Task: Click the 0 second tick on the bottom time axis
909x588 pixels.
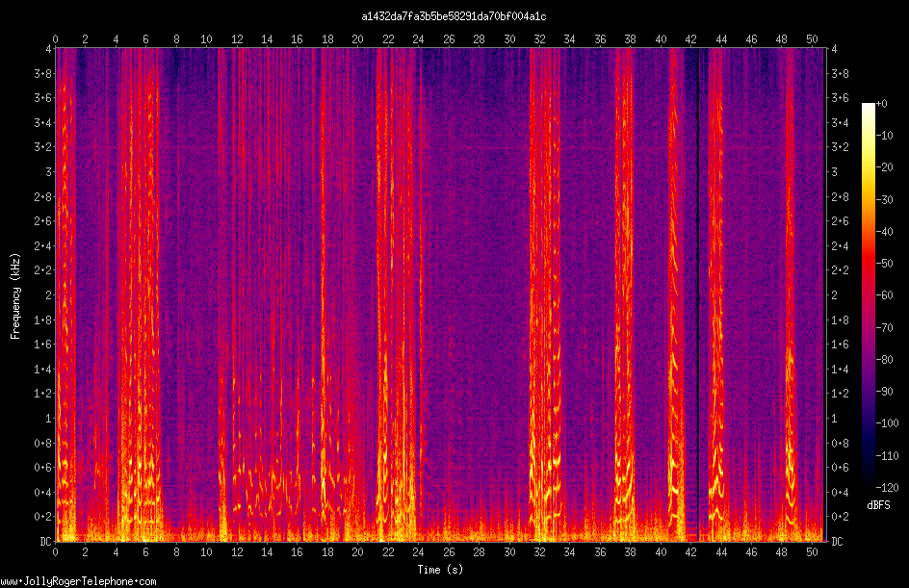Action: [55, 552]
